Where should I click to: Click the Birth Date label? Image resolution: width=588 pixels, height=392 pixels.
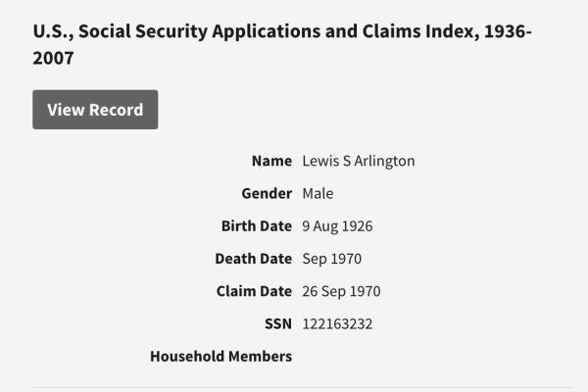point(256,225)
